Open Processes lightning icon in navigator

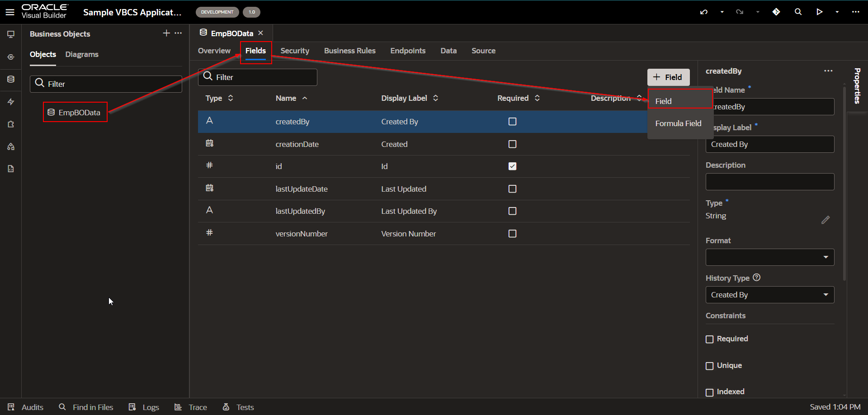coord(11,102)
